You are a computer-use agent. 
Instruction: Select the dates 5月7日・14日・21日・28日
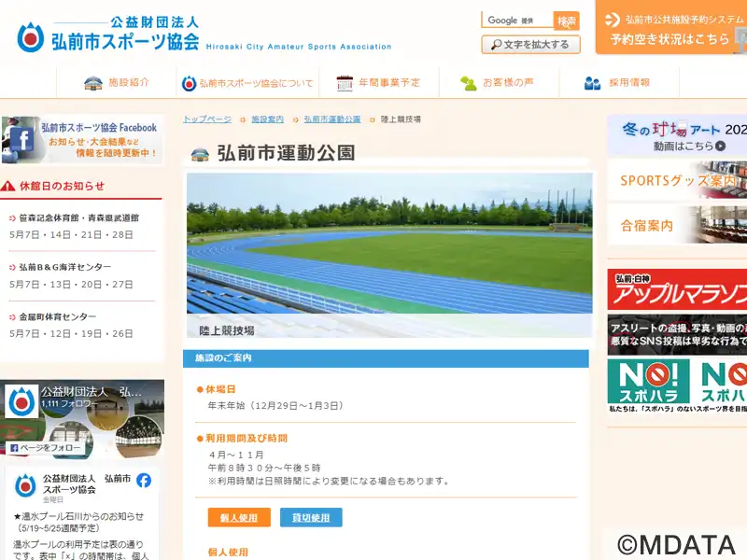[x=72, y=235]
